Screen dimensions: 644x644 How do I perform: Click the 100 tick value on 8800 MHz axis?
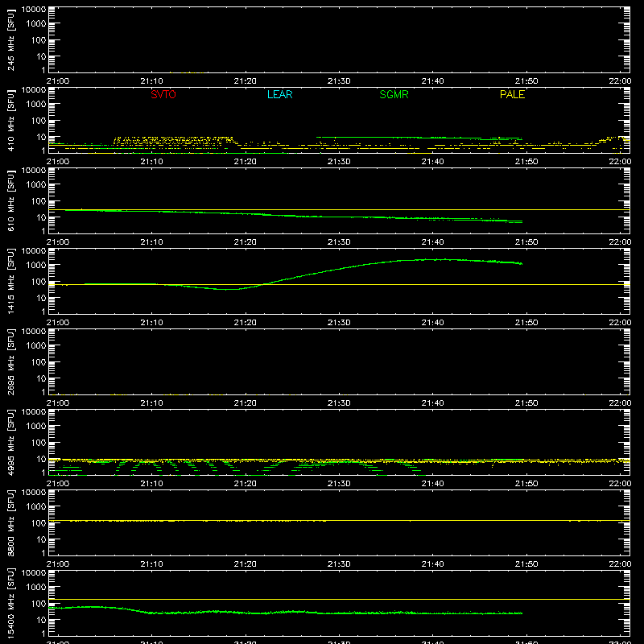click(x=39, y=523)
